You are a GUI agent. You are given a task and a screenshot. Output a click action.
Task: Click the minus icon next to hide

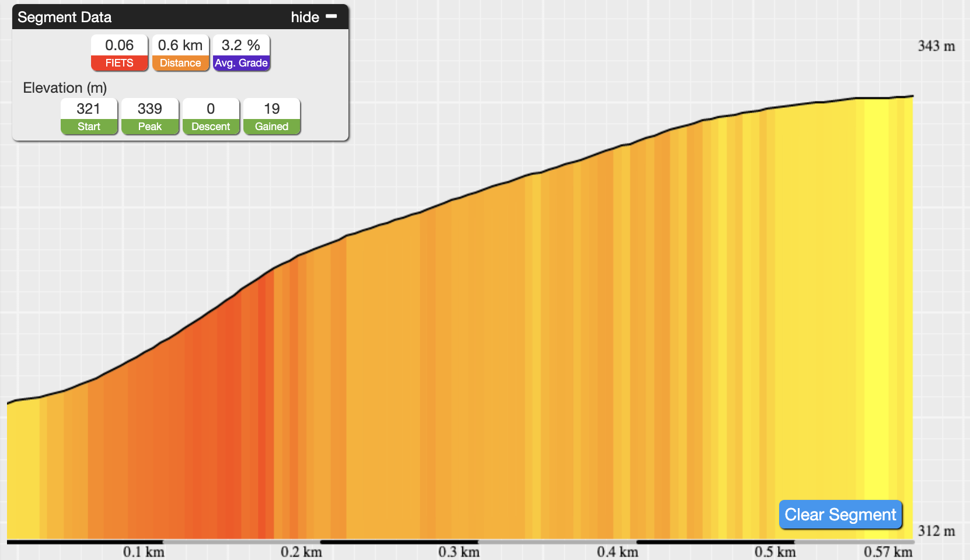[x=331, y=16]
